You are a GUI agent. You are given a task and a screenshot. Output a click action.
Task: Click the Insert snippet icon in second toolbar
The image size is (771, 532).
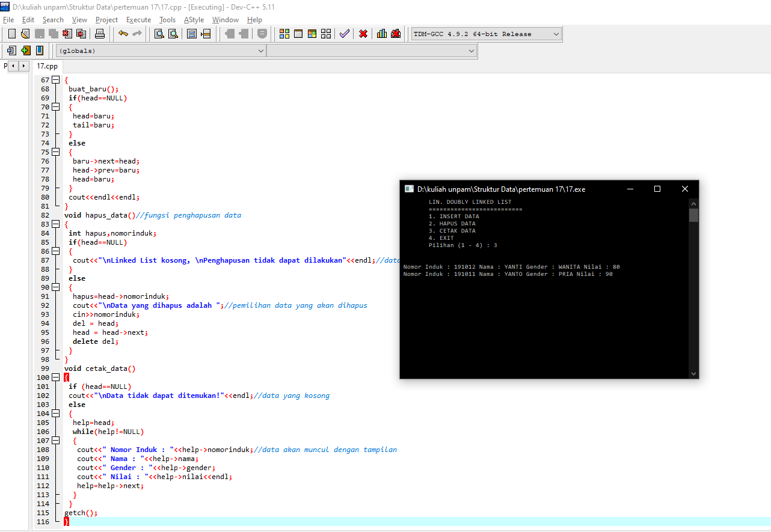11,50
